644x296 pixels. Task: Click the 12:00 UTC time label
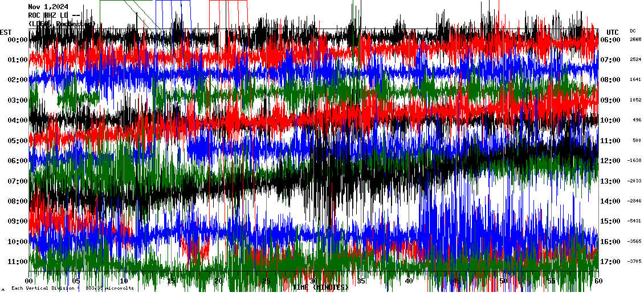(x=610, y=161)
